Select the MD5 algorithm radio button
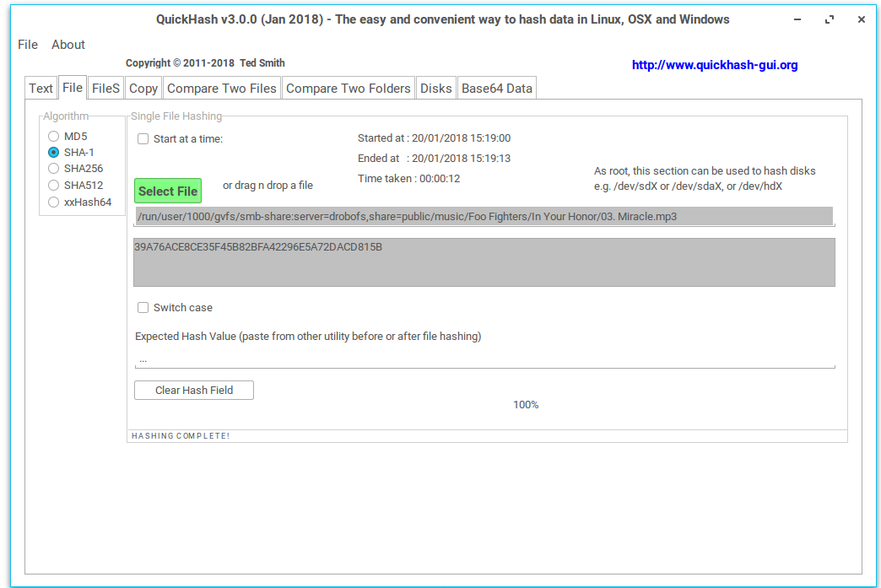881x588 pixels. [54, 137]
